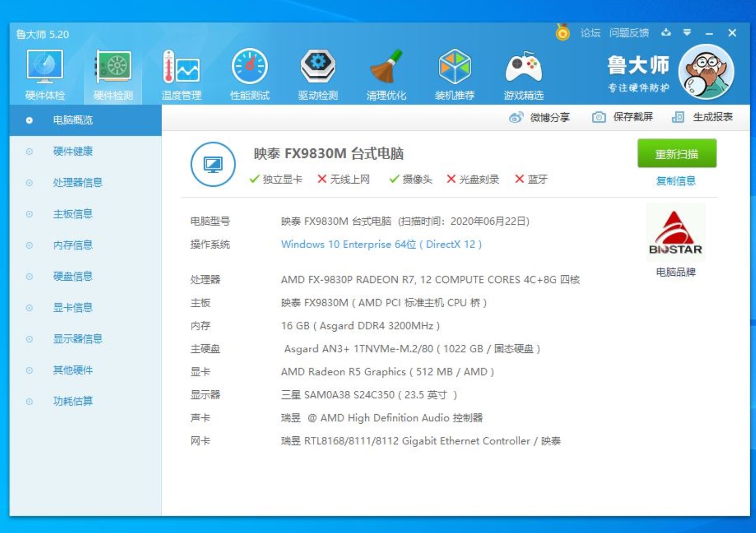Click the 独立显卡 check status
This screenshot has width=756, height=533.
276,179
